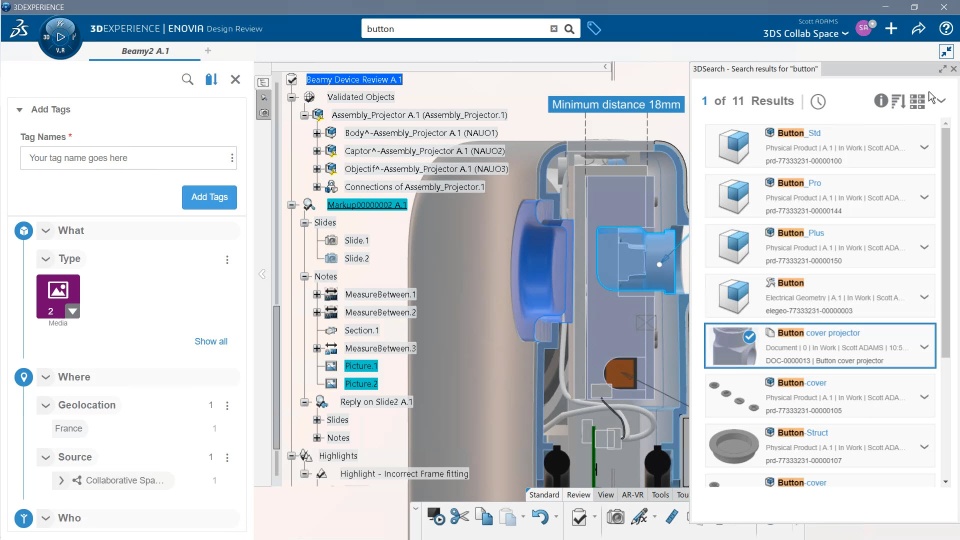Click the Play simulation toolbar icon

pos(435,517)
